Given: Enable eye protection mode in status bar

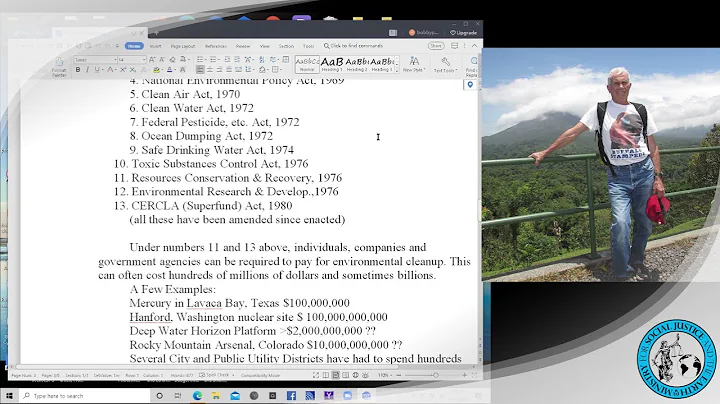Looking at the screenshot, I should [365, 375].
